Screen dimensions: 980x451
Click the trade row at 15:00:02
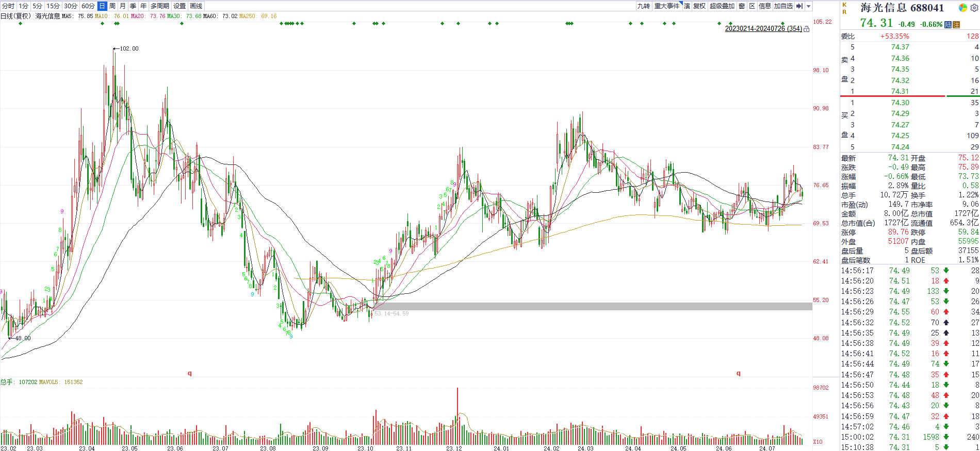click(910, 437)
